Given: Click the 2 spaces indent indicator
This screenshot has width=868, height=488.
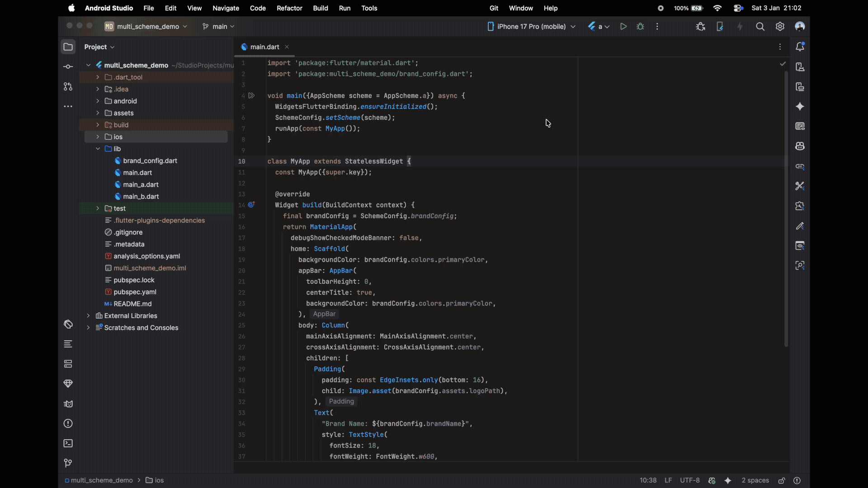Looking at the screenshot, I should pyautogui.click(x=755, y=480).
